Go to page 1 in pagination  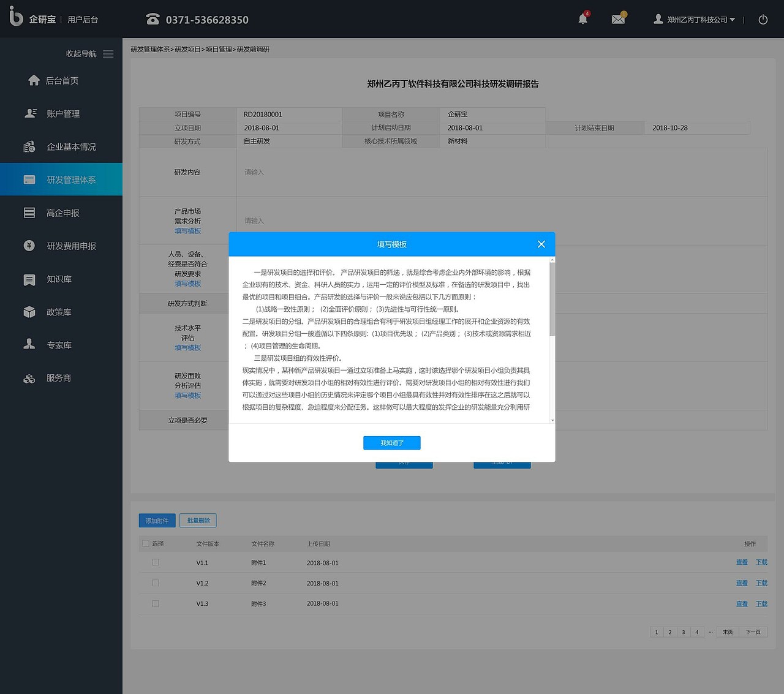pos(657,632)
